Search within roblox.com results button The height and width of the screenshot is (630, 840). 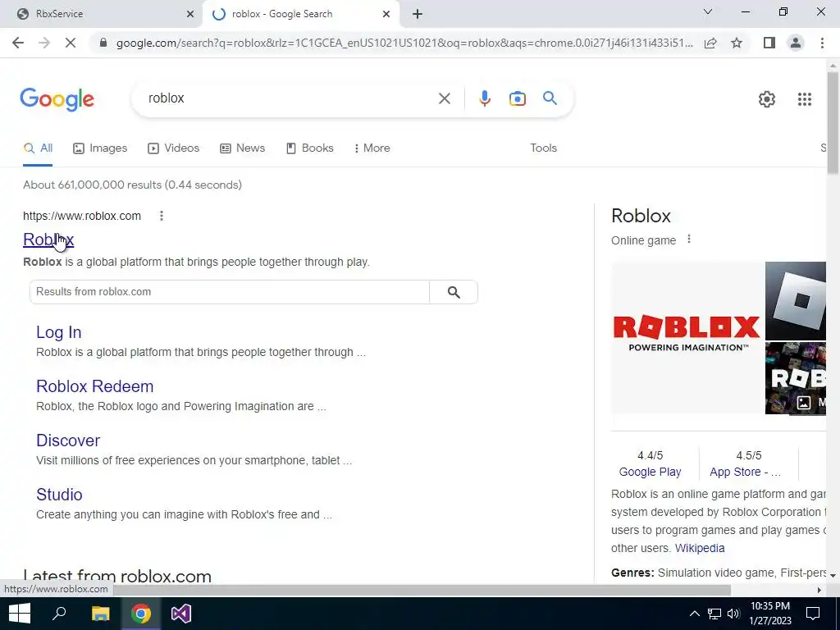pyautogui.click(x=454, y=292)
